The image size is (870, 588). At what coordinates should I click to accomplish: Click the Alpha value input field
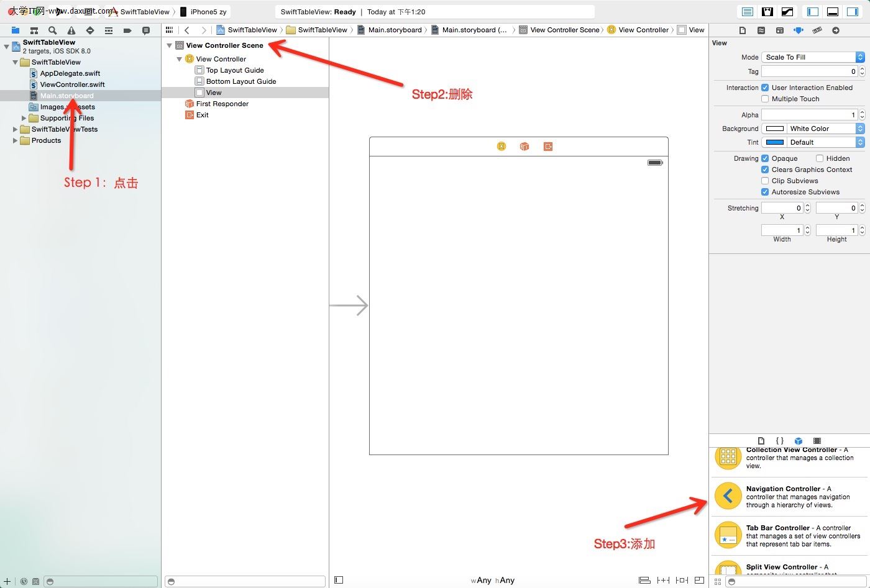(809, 115)
